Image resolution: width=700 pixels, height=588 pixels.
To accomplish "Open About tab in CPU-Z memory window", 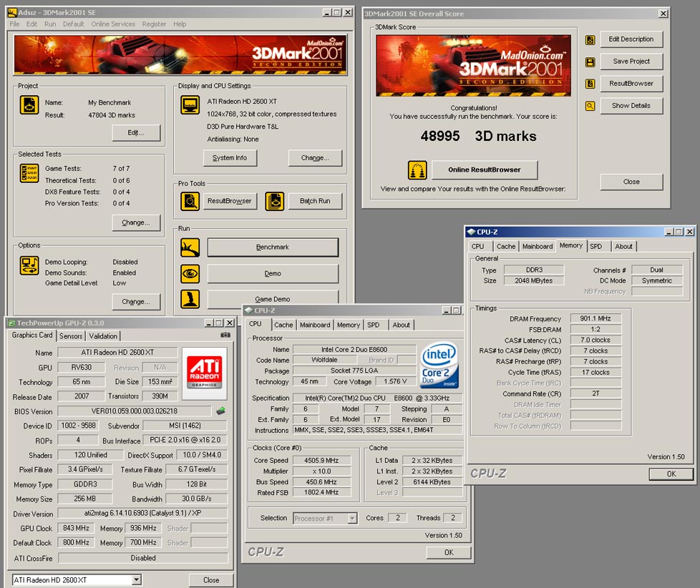I will click(623, 246).
